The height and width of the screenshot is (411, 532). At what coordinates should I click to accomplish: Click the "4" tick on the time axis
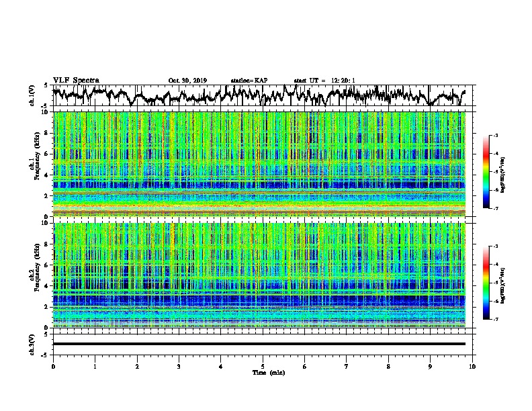point(221,367)
